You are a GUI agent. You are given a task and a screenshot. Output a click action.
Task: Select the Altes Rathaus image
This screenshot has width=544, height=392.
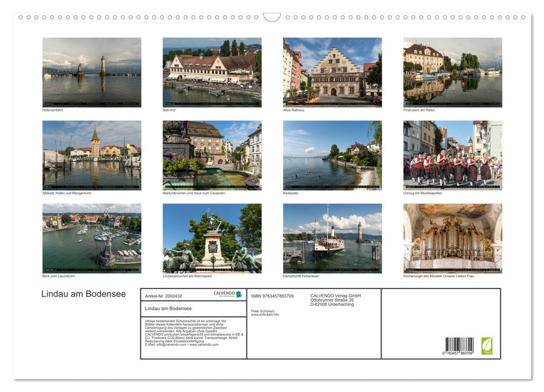click(x=332, y=72)
